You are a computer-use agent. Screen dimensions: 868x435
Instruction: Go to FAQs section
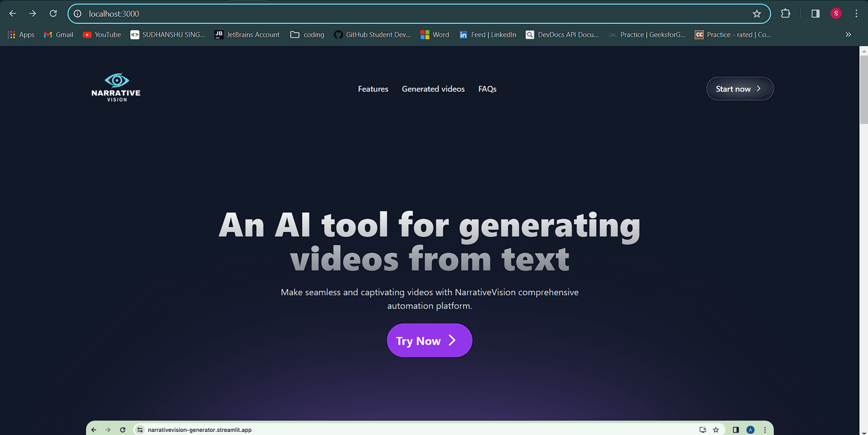click(488, 89)
